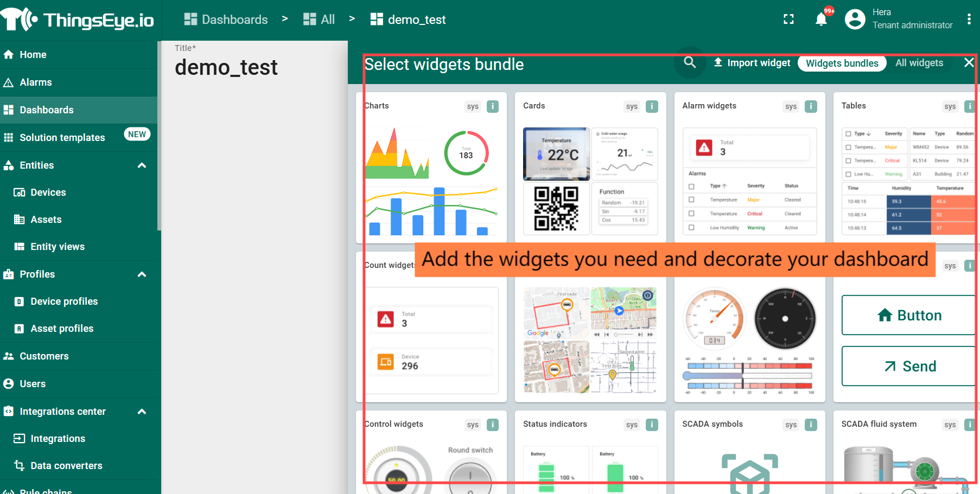Open the three-dot options menu
Image resolution: width=980 pixels, height=494 pixels.
click(x=969, y=20)
